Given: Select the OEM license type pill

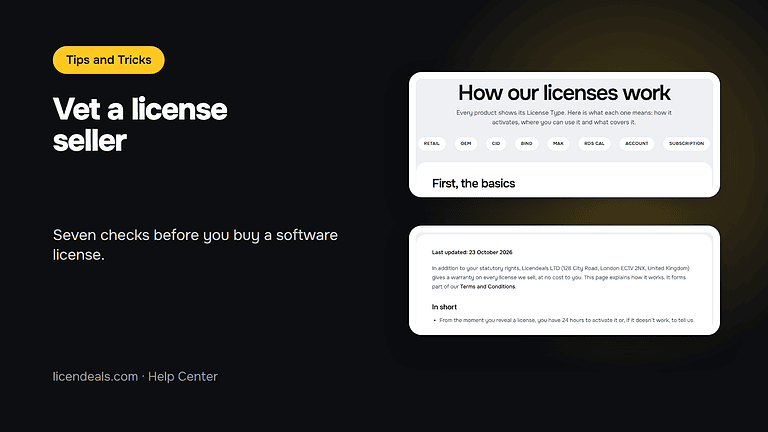Looking at the screenshot, I should (466, 144).
